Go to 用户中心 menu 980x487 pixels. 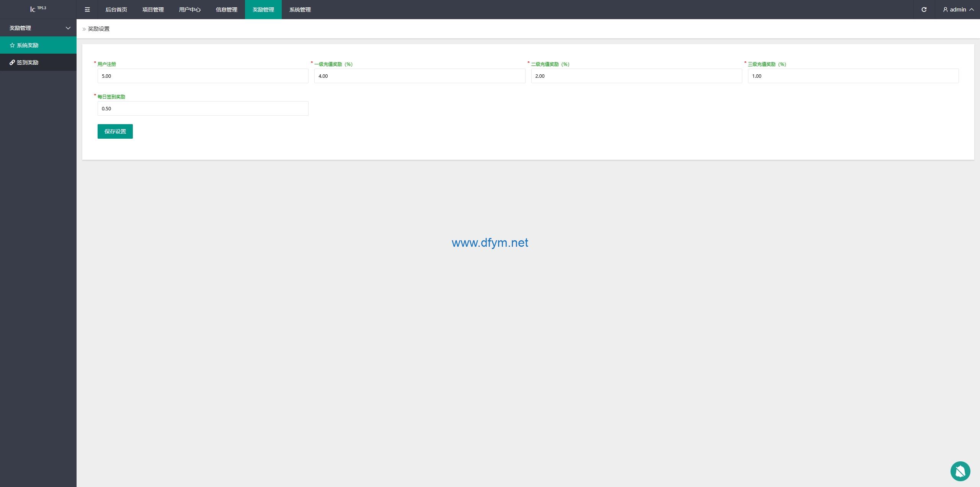(190, 10)
